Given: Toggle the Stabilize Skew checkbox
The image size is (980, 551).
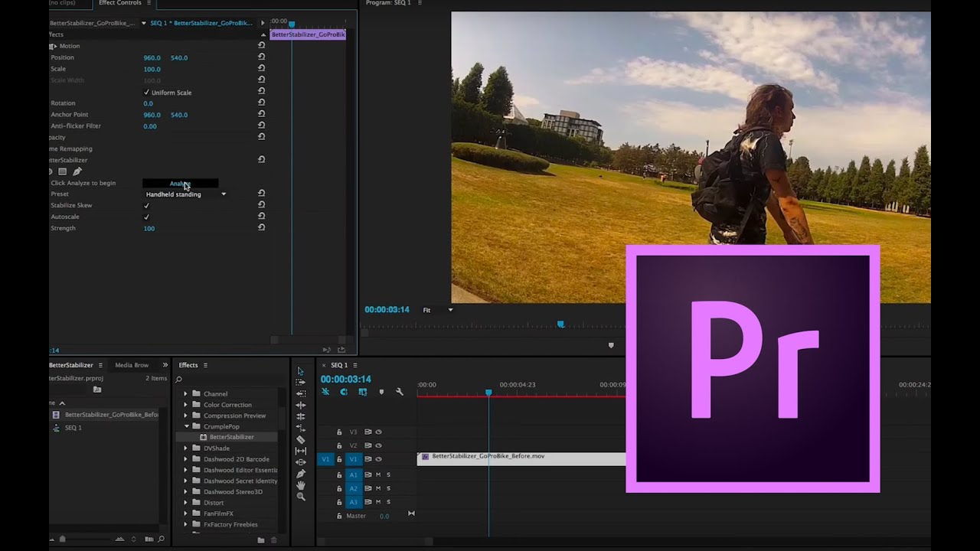Looking at the screenshot, I should [146, 206].
